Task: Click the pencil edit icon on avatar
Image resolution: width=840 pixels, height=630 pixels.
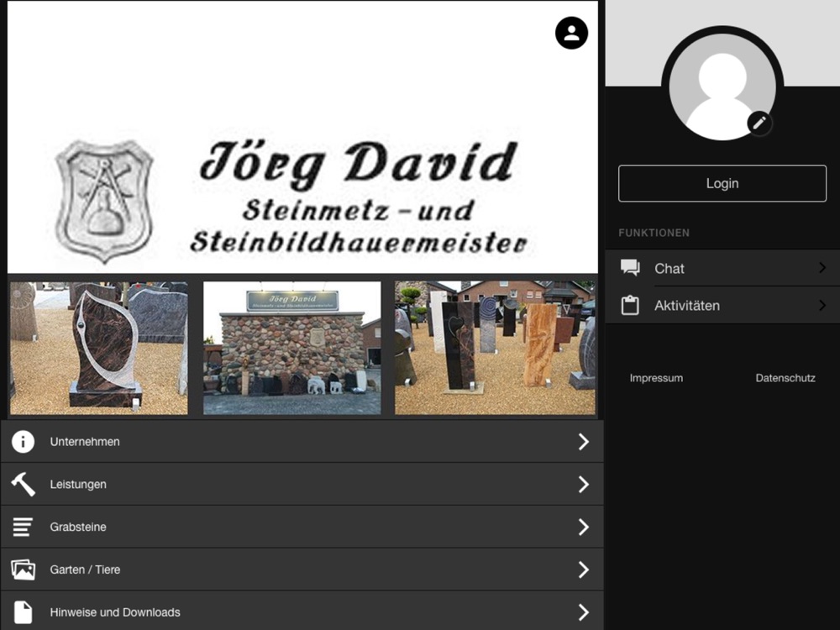Action: point(759,123)
